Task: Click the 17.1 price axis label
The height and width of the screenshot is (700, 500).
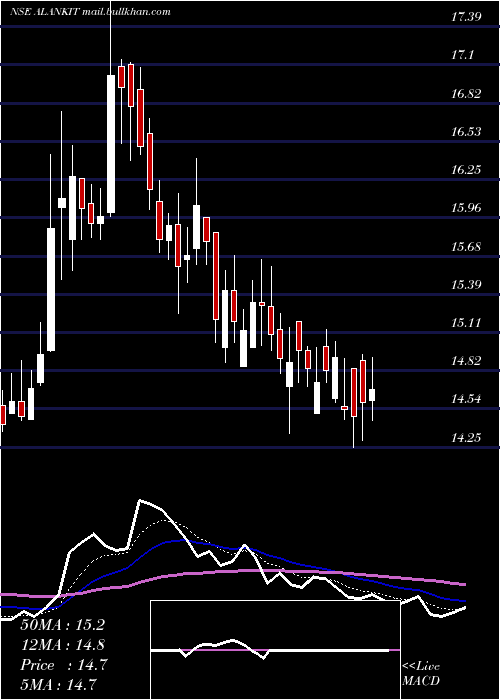Action: [x=462, y=55]
